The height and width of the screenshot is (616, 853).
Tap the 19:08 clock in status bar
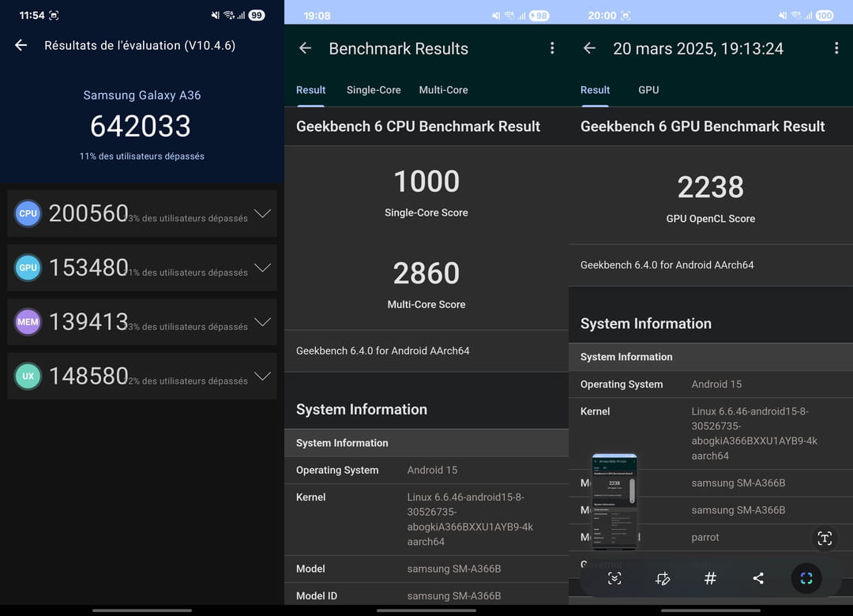[x=317, y=16]
